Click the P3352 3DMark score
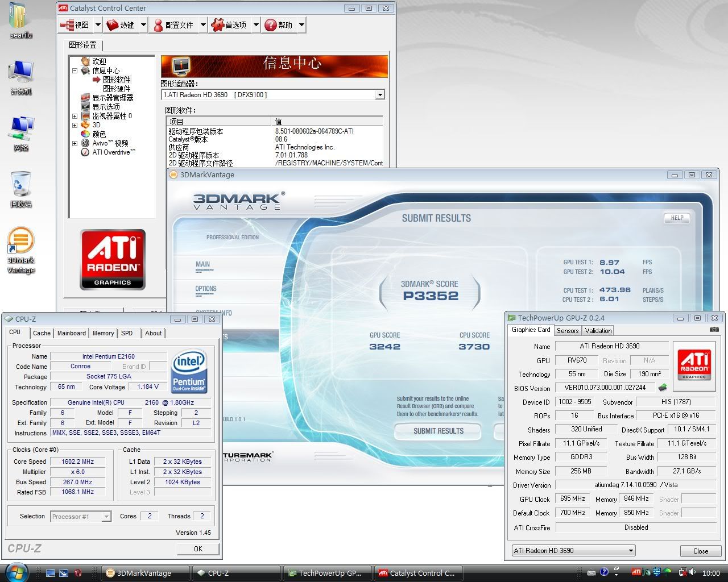 [x=431, y=296]
